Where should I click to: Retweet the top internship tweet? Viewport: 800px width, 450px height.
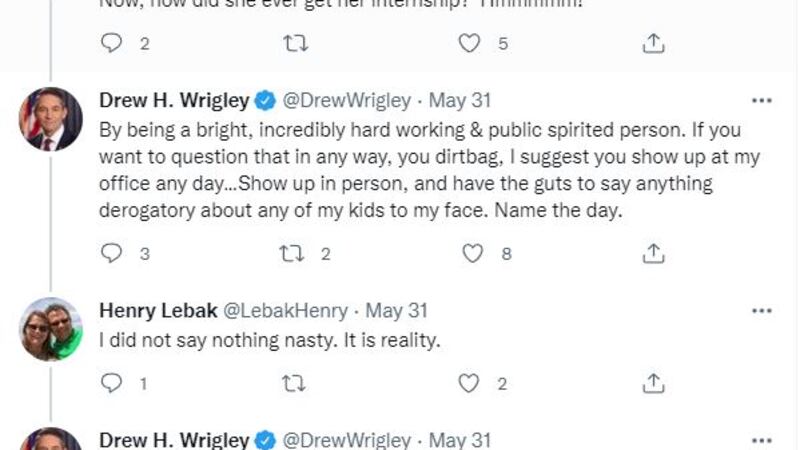point(297,43)
